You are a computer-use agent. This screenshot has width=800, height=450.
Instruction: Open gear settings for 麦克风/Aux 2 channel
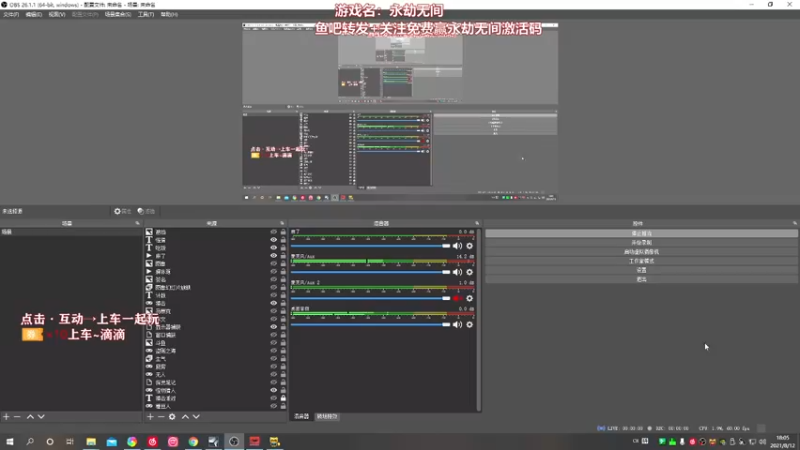[469, 298]
